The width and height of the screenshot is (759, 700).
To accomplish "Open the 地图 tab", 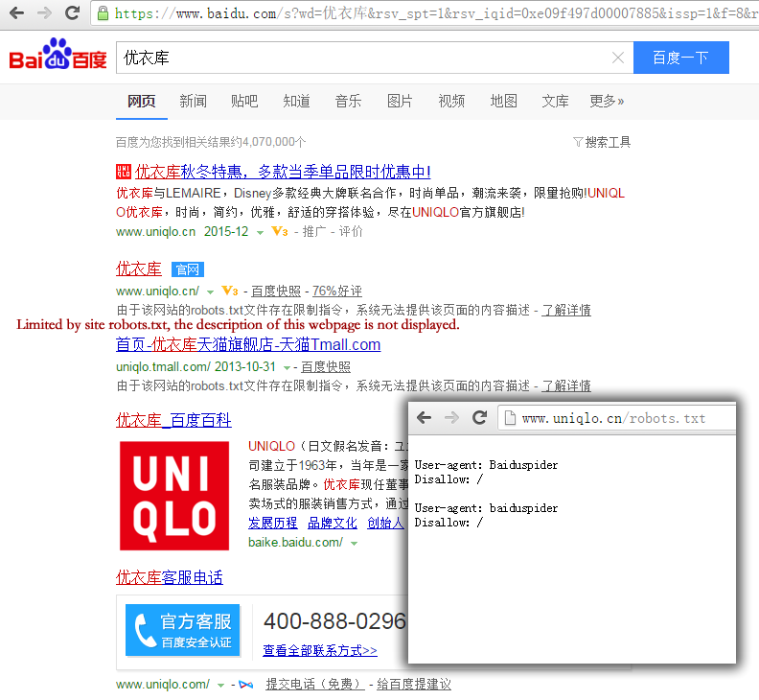I will tap(503, 102).
